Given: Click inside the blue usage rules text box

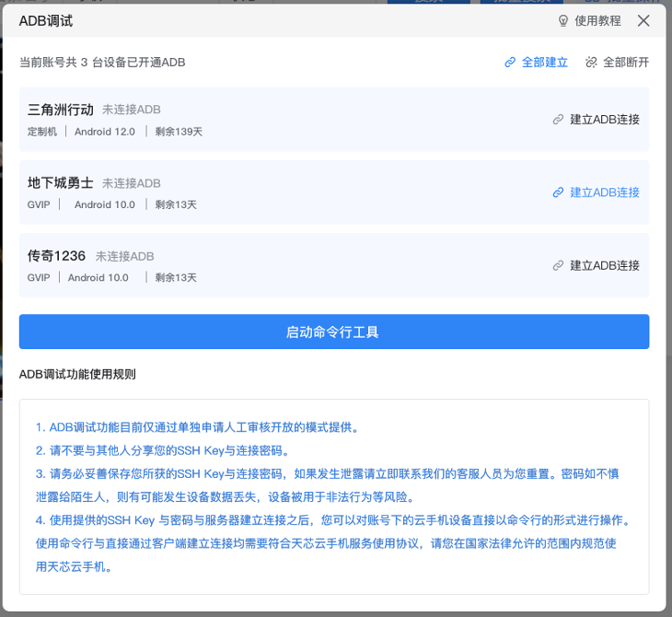Looking at the screenshot, I should click(333, 496).
